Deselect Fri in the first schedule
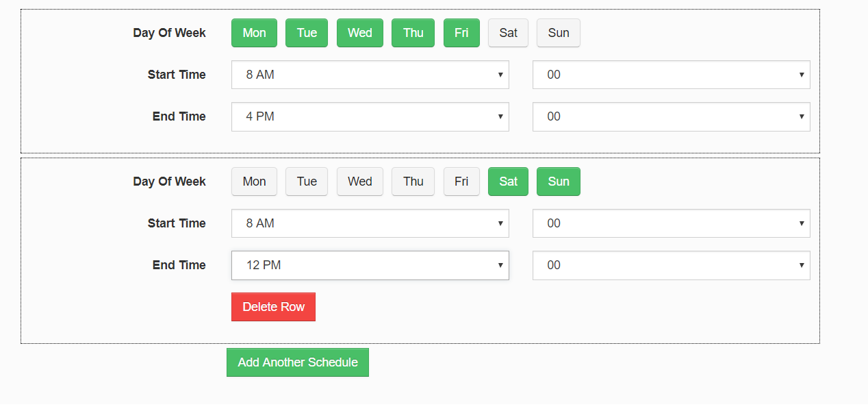The width and height of the screenshot is (868, 411). (x=461, y=33)
